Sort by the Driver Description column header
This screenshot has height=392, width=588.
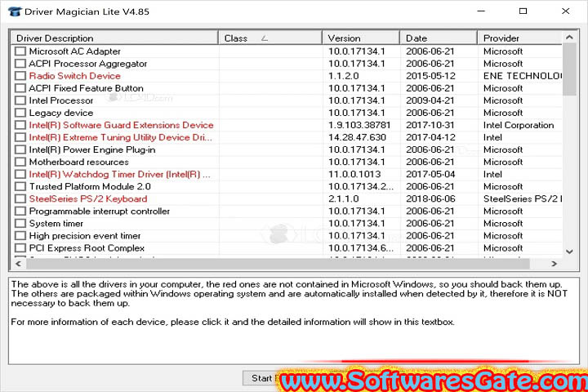tap(114, 38)
